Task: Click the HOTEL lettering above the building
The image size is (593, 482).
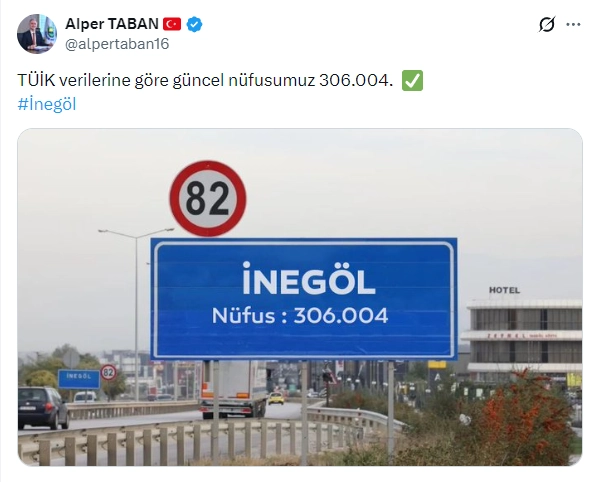Action: point(505,290)
